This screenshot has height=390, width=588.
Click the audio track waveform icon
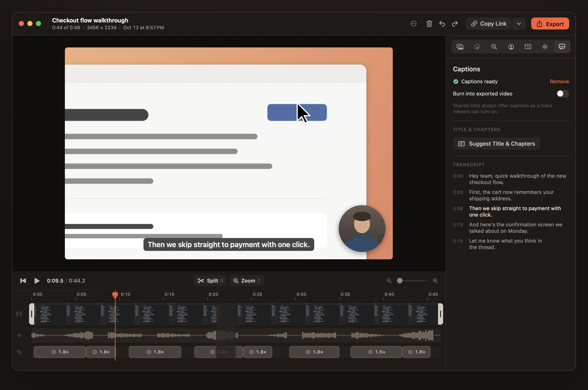click(x=19, y=336)
